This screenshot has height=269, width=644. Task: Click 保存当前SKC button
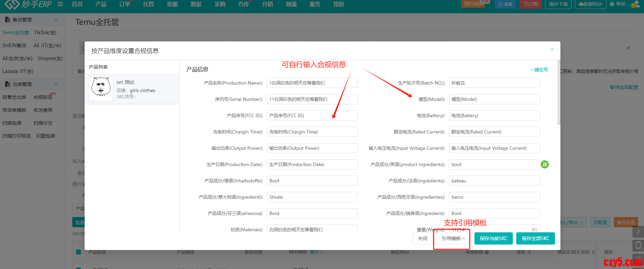[x=493, y=238]
